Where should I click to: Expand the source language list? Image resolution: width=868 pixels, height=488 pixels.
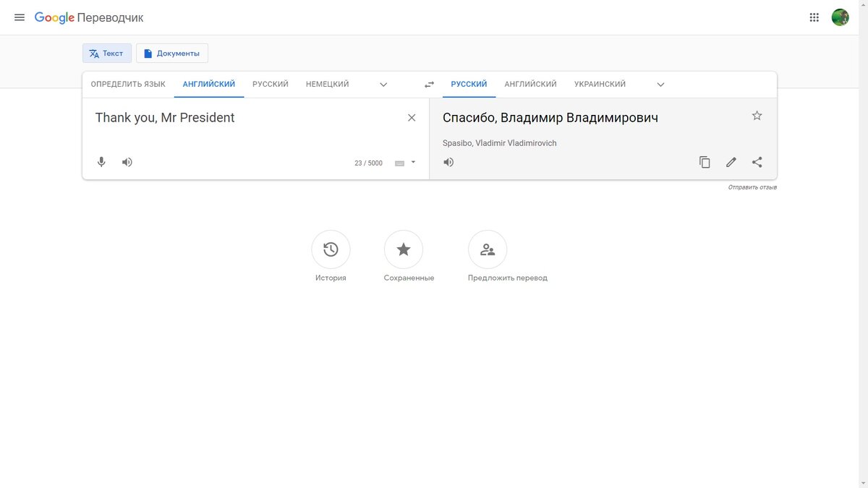383,85
